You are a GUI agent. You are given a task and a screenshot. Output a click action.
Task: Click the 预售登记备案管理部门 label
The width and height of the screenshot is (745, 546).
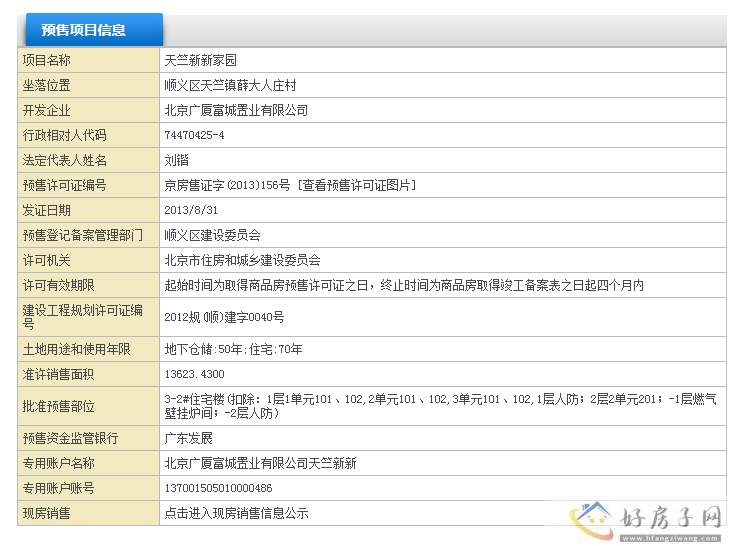83,235
